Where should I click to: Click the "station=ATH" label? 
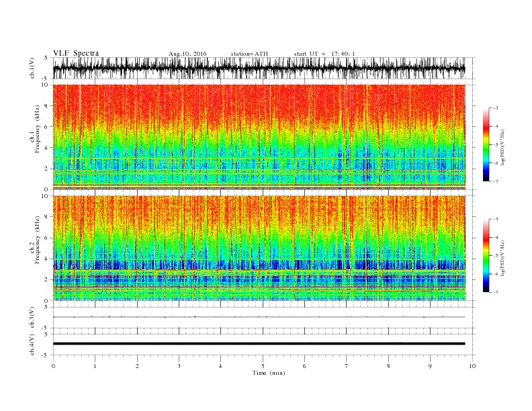coord(249,54)
